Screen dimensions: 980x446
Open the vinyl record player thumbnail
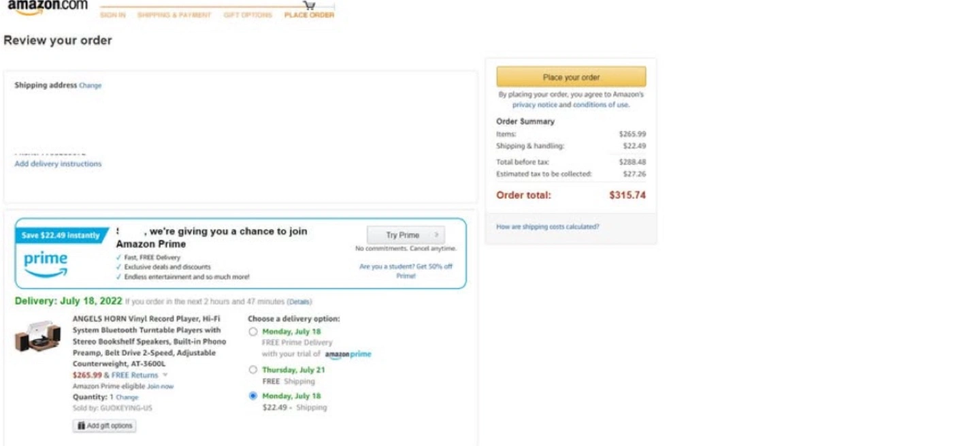coord(37,336)
